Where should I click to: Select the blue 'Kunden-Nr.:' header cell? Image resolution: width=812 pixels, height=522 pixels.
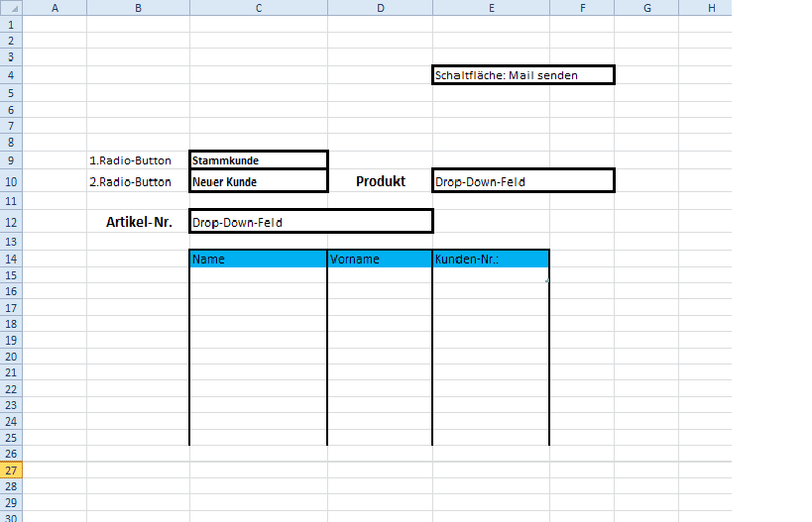click(x=491, y=259)
